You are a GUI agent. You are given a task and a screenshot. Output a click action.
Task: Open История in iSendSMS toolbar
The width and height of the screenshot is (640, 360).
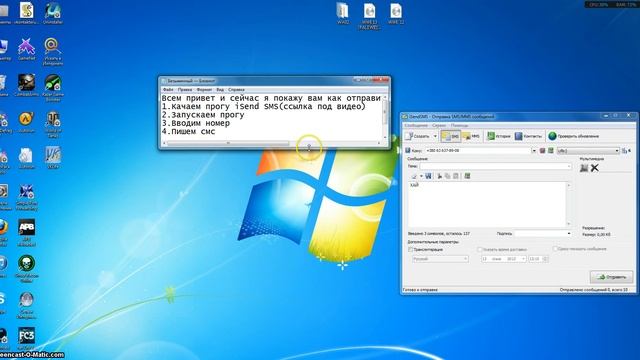(498, 136)
